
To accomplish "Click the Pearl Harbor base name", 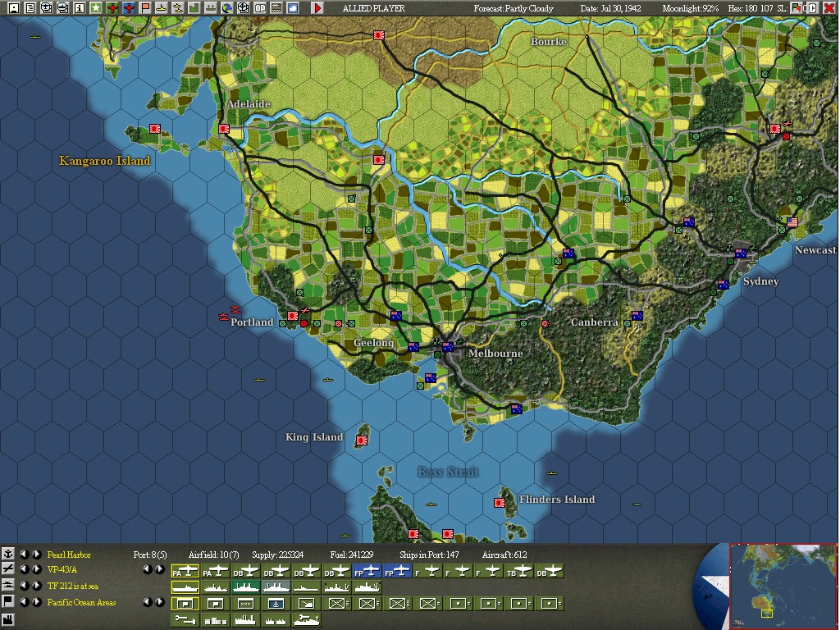I will tap(69, 555).
